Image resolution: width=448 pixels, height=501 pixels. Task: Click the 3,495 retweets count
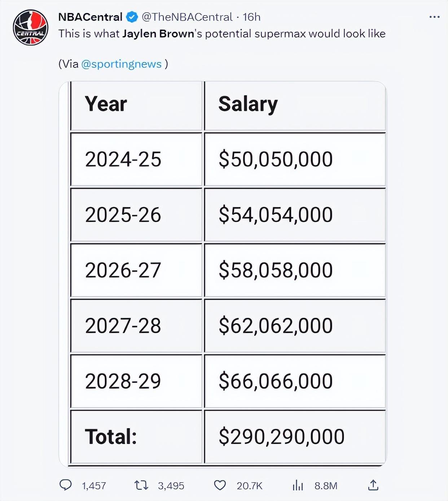click(x=171, y=486)
